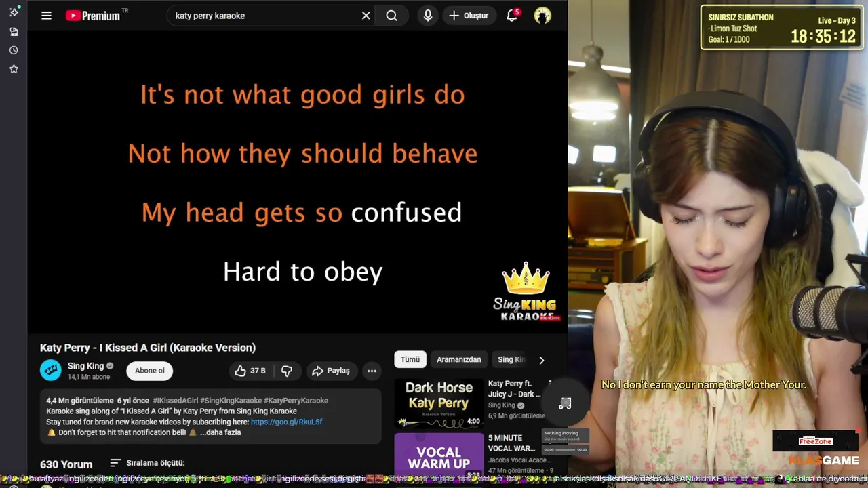
Task: Open the YouTube hamburger guide menu
Action: coord(46,16)
